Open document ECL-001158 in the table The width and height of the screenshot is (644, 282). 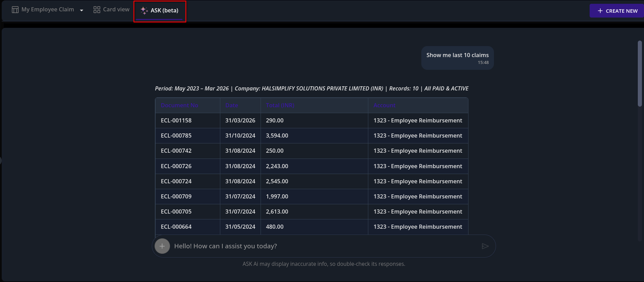pyautogui.click(x=176, y=121)
